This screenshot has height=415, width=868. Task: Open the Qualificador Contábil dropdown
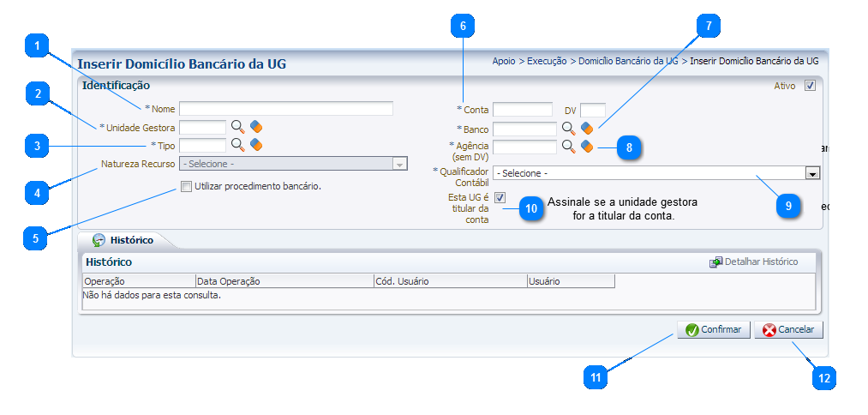[812, 173]
